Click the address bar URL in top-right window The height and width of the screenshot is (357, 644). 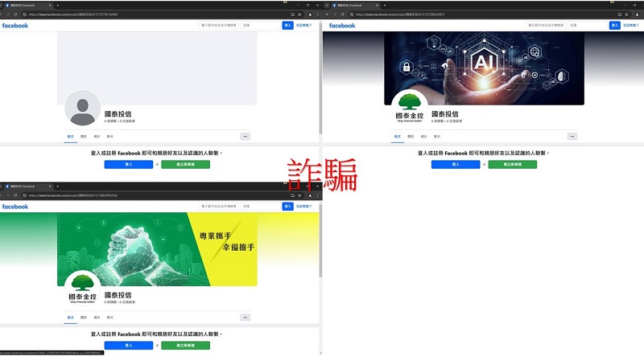click(x=400, y=14)
